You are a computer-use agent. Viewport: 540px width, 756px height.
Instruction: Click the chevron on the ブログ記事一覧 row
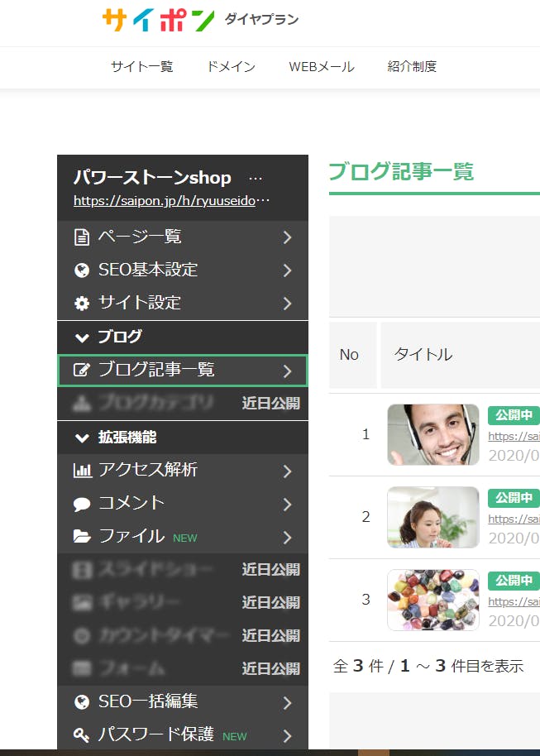coord(287,371)
